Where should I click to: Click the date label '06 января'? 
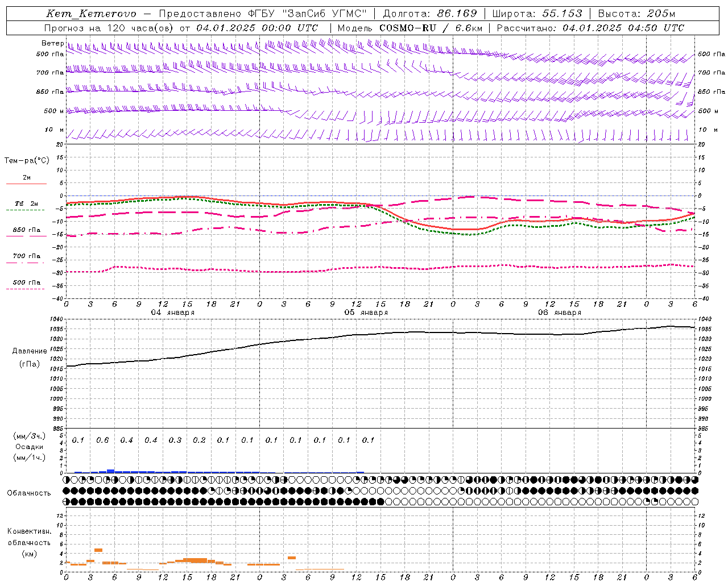[559, 313]
